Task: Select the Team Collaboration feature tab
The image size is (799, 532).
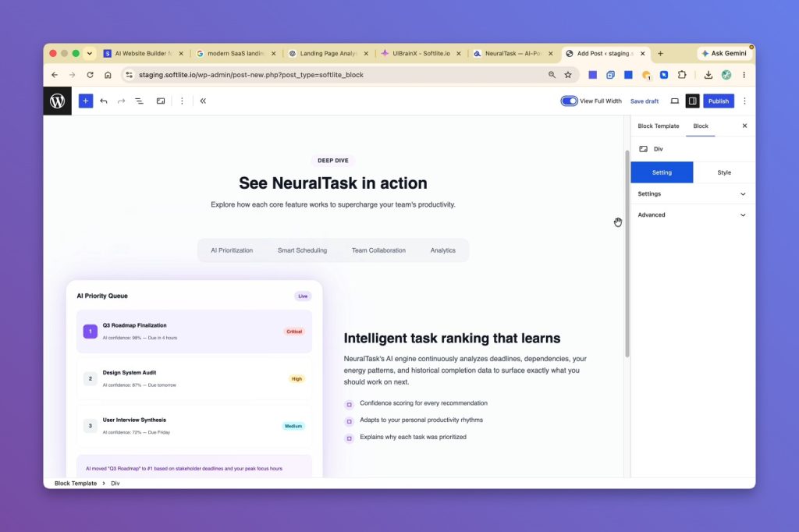Action: pos(378,250)
